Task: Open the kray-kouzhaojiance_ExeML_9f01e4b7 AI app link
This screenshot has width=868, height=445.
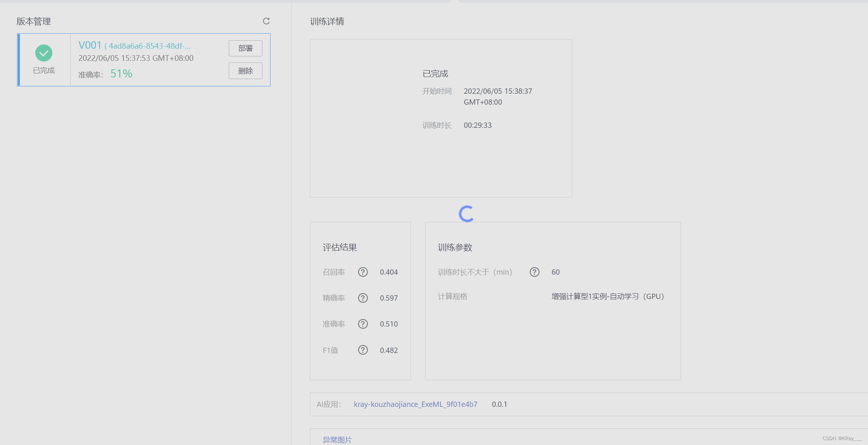Action: (x=415, y=404)
